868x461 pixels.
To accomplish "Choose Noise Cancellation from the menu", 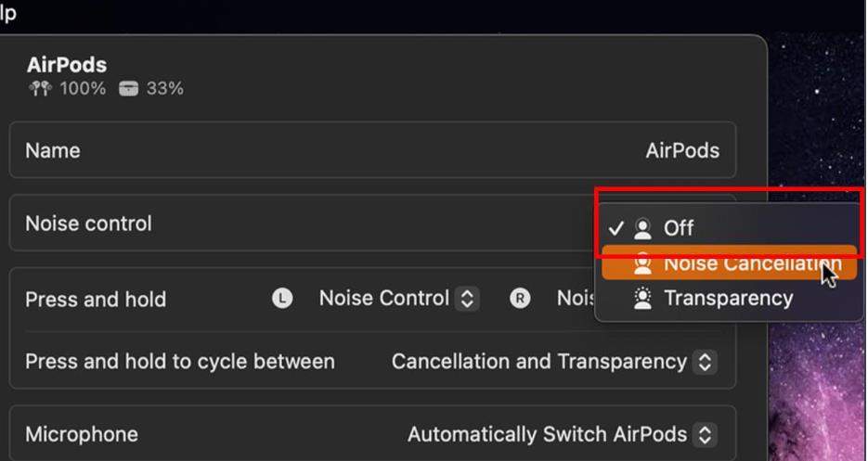I will [743, 264].
